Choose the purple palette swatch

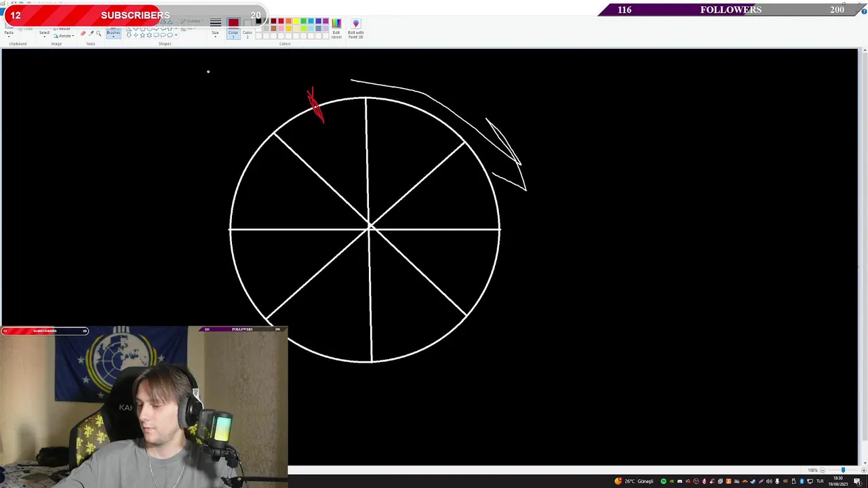point(325,21)
